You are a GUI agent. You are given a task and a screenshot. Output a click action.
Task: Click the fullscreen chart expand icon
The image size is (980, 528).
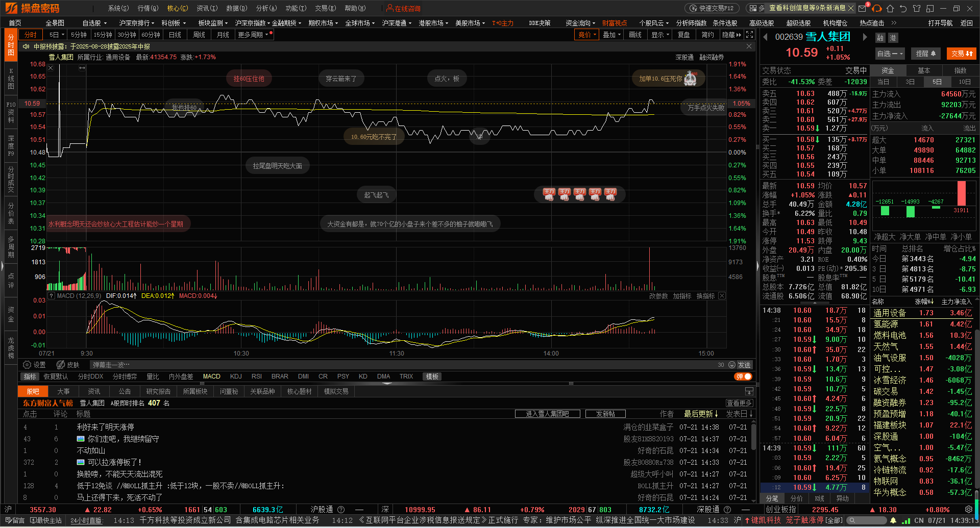(749, 35)
